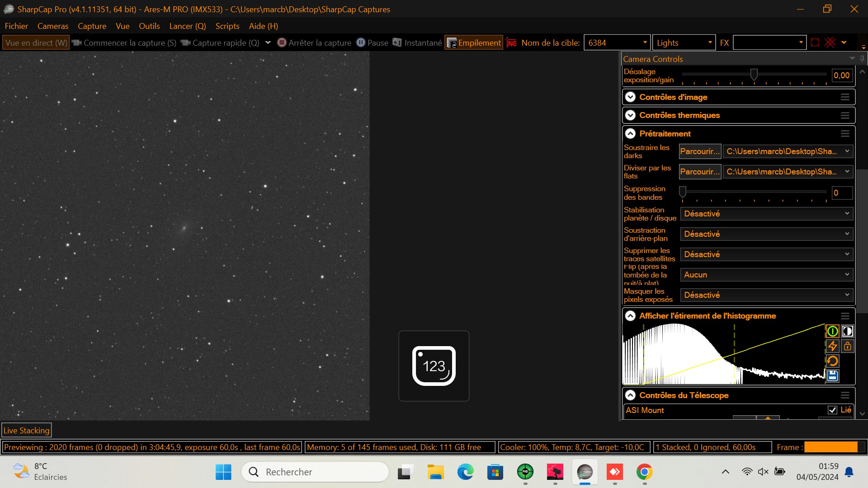Reset histogram stretch with the circular arrow icon
The height and width of the screenshot is (488, 868).
(x=832, y=361)
